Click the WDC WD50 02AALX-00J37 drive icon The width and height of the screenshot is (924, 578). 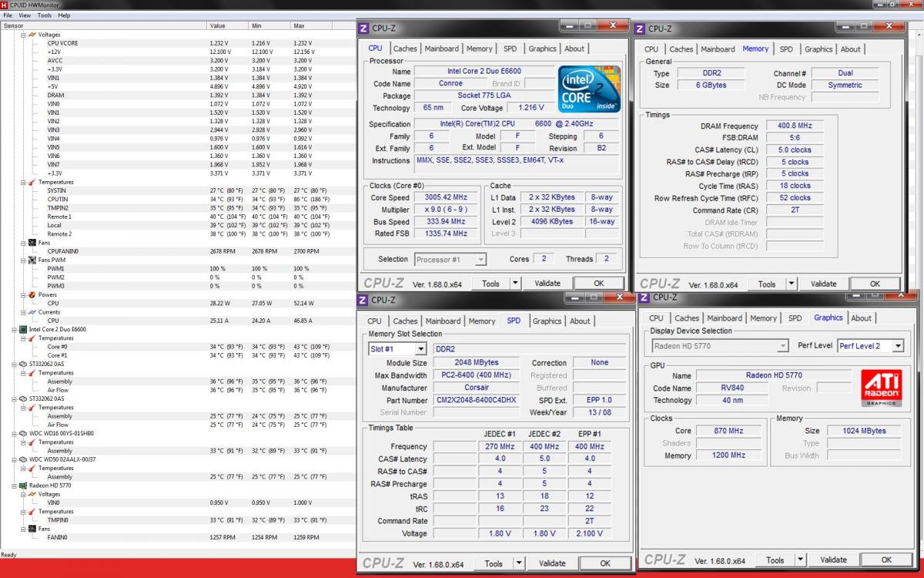click(23, 459)
